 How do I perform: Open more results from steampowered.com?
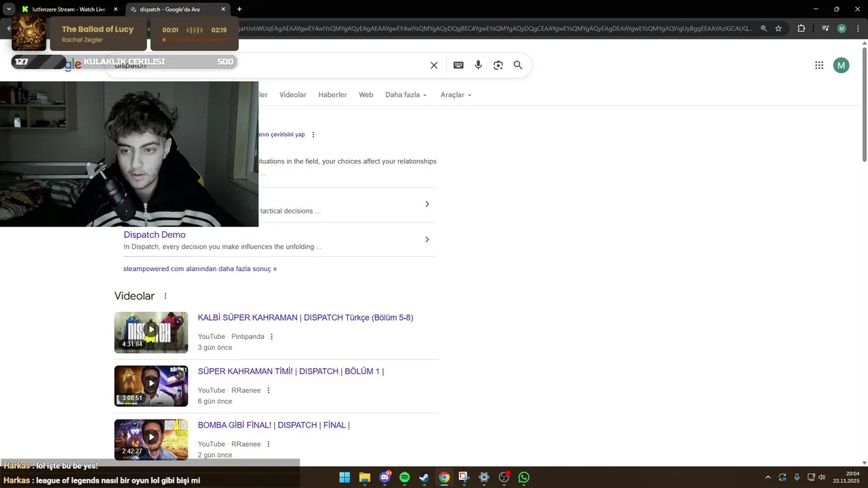click(x=200, y=269)
